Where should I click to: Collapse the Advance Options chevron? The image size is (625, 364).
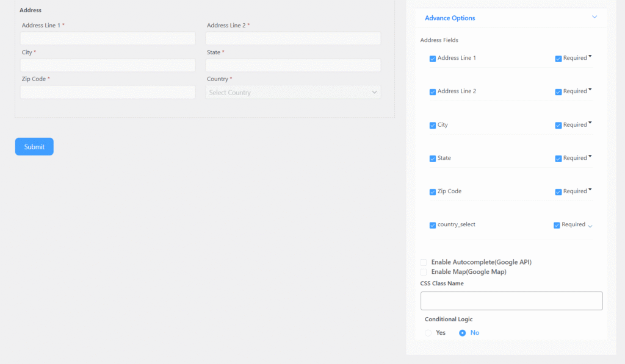click(594, 18)
